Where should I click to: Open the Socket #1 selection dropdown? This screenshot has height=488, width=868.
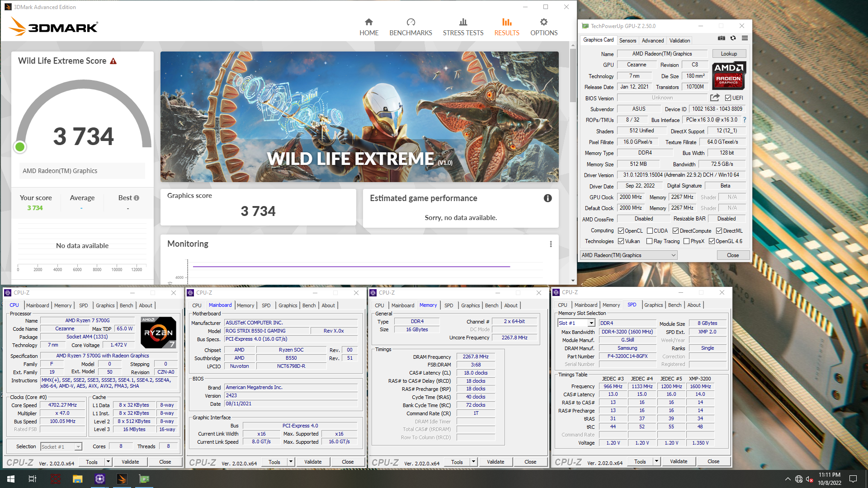point(61,446)
